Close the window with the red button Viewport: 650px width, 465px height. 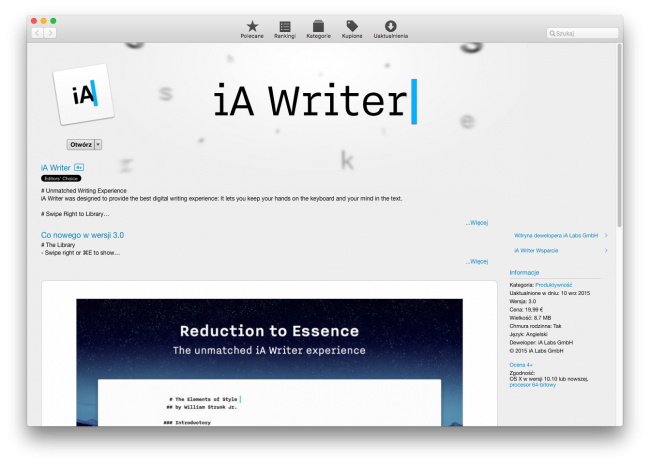point(34,21)
